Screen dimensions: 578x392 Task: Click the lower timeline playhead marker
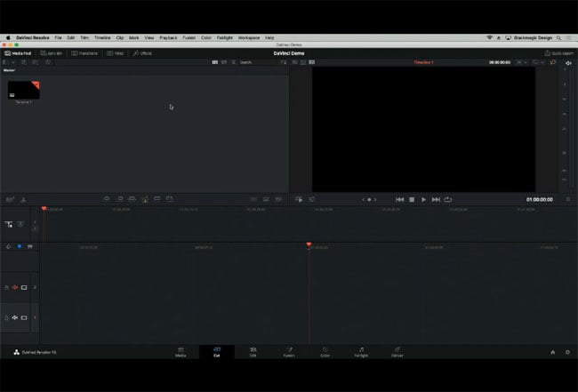click(309, 244)
